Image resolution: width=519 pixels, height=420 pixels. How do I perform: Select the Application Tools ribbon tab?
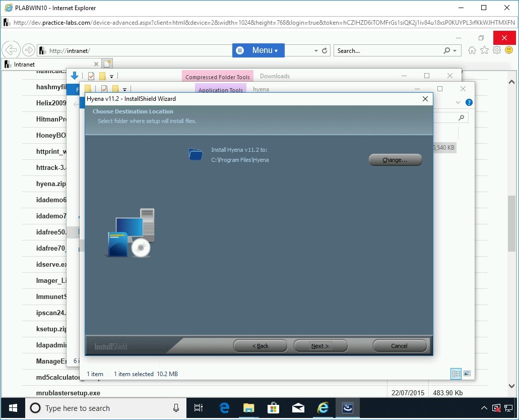point(221,90)
